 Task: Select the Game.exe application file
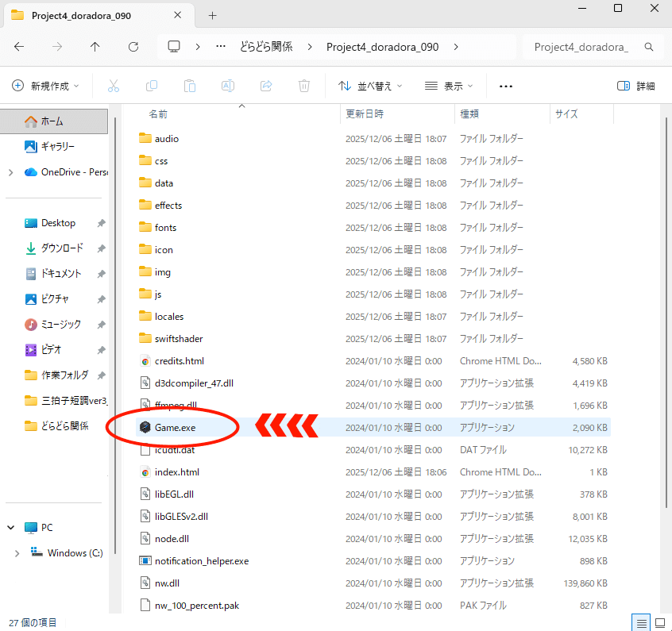[x=175, y=428]
